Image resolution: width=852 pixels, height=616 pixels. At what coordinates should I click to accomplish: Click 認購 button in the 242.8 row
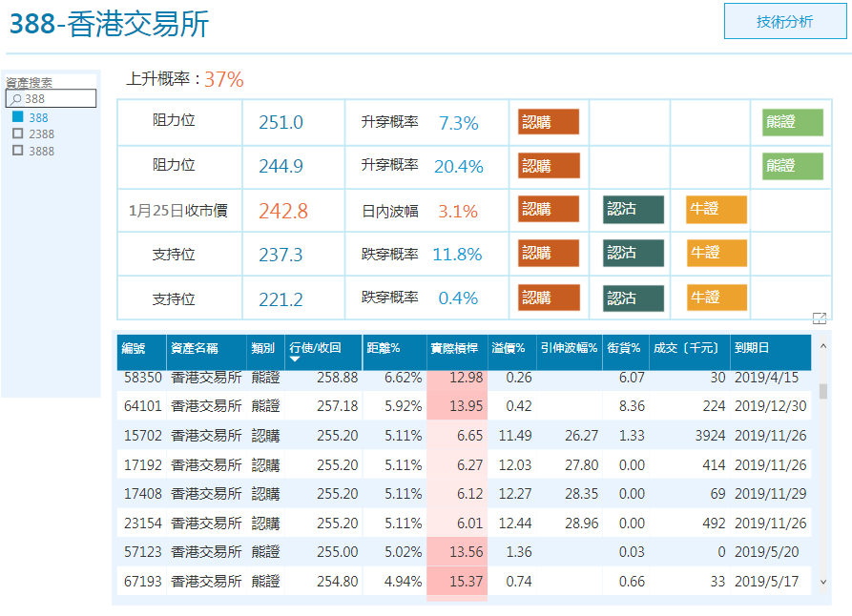coord(549,209)
